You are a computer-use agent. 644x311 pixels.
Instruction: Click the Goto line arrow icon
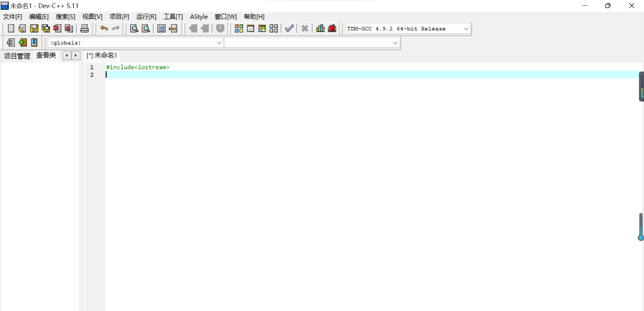(173, 29)
